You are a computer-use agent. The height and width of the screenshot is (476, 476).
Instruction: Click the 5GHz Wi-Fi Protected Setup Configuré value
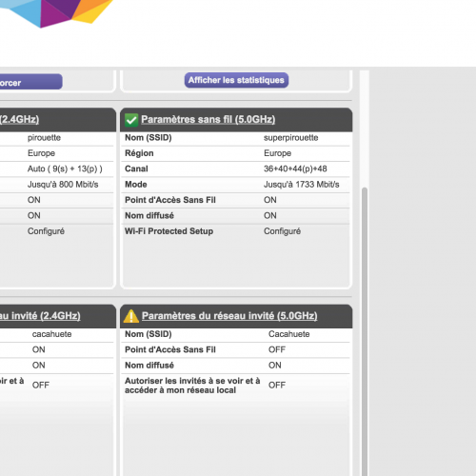click(282, 231)
